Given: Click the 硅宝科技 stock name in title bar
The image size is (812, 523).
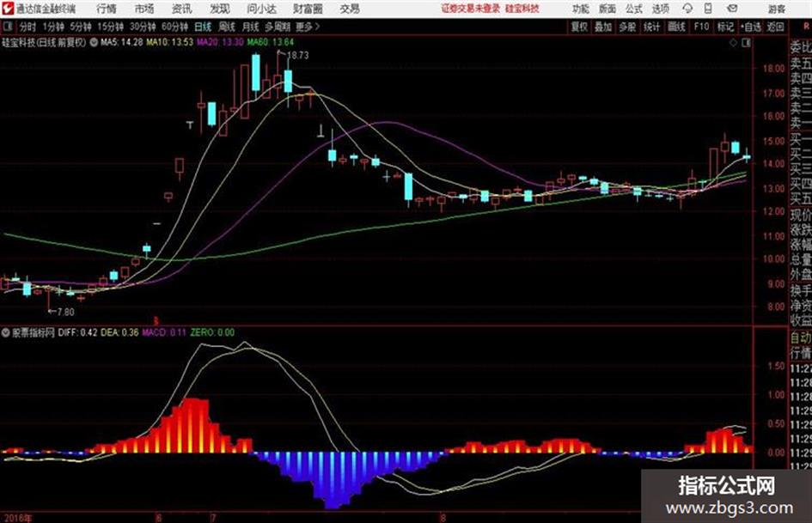Looking at the screenshot, I should [x=522, y=9].
